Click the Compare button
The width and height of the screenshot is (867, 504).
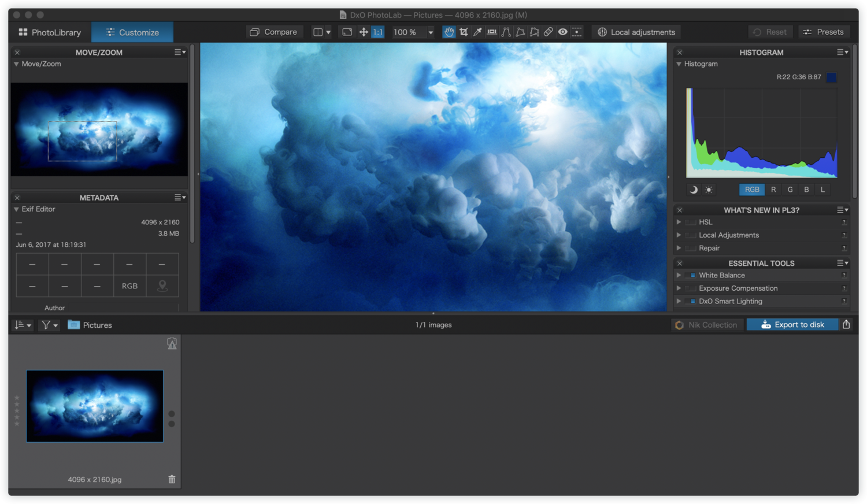pyautogui.click(x=274, y=32)
